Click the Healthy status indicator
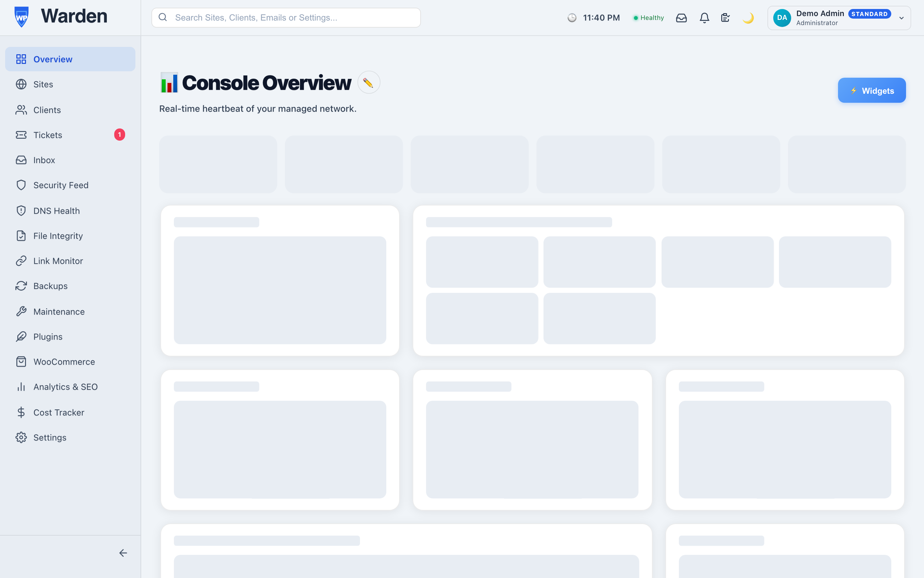This screenshot has height=578, width=924. tap(648, 18)
